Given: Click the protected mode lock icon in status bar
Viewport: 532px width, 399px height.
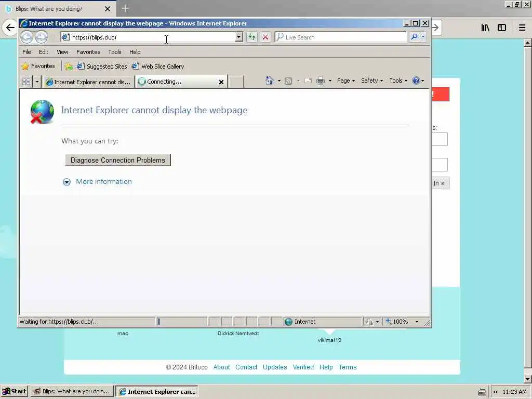Looking at the screenshot, I should point(369,322).
